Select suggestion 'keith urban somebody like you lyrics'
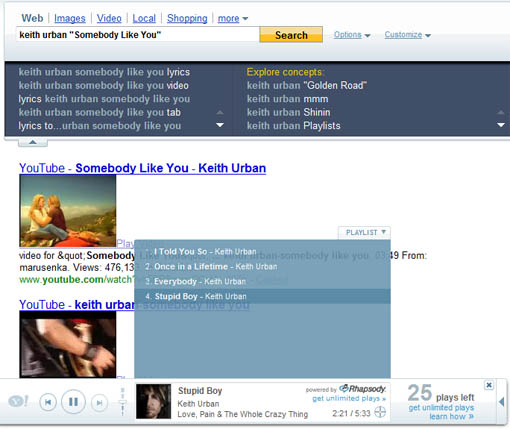Viewport: 510px width, 429px height. pyautogui.click(x=104, y=72)
